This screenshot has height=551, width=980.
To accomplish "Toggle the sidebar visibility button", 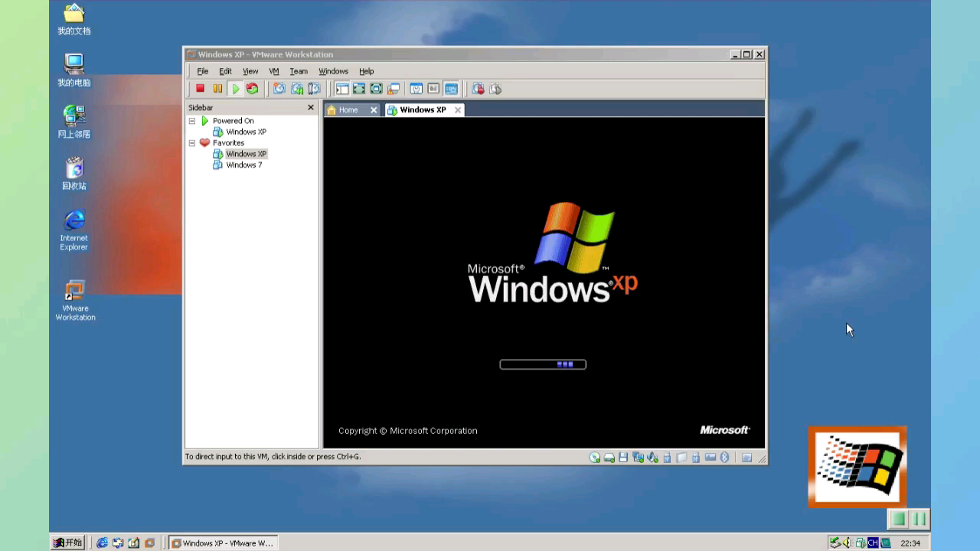I will (341, 89).
